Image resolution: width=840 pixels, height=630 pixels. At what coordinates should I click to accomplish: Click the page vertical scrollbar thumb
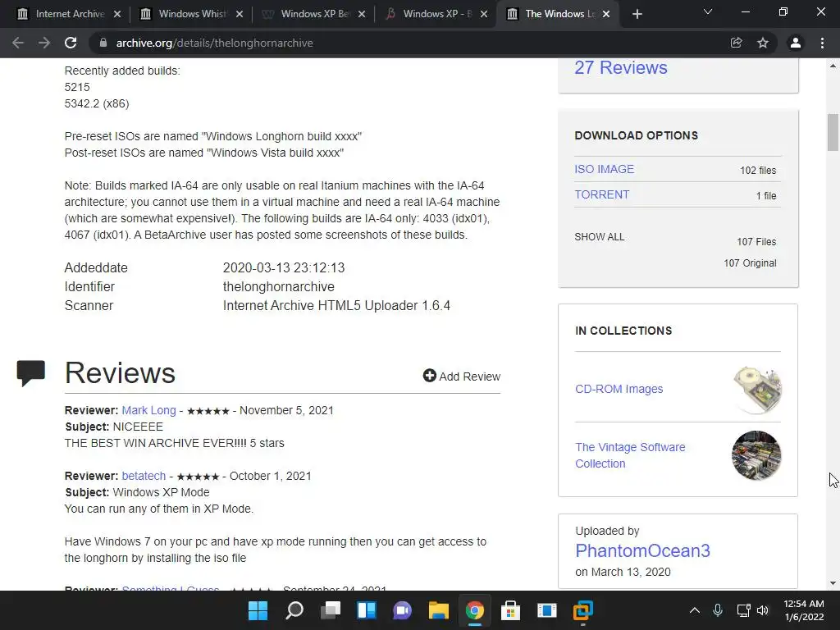pyautogui.click(x=833, y=132)
